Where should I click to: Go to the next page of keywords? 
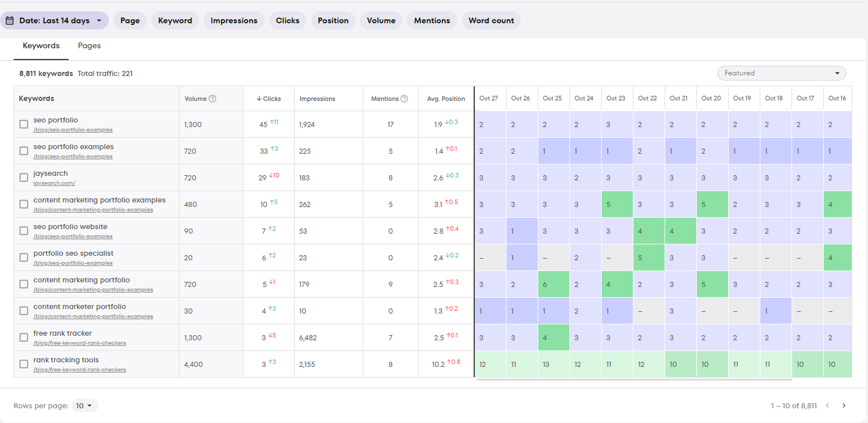tap(844, 405)
